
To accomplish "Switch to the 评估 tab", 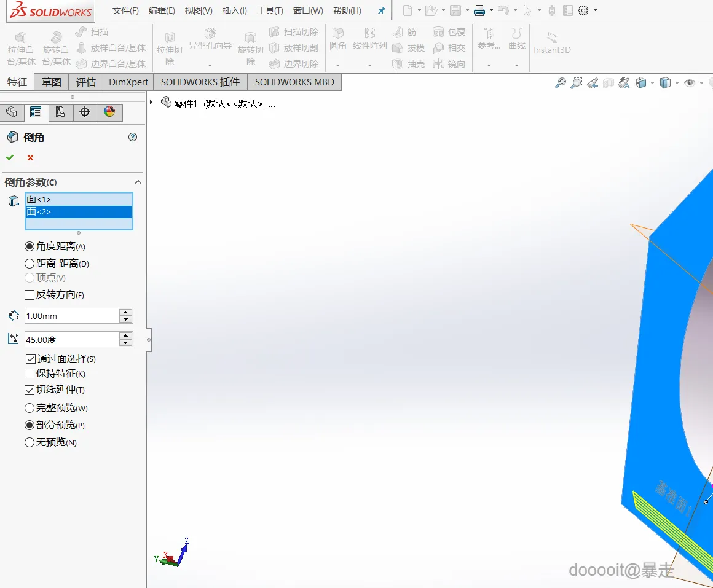I will pos(86,82).
